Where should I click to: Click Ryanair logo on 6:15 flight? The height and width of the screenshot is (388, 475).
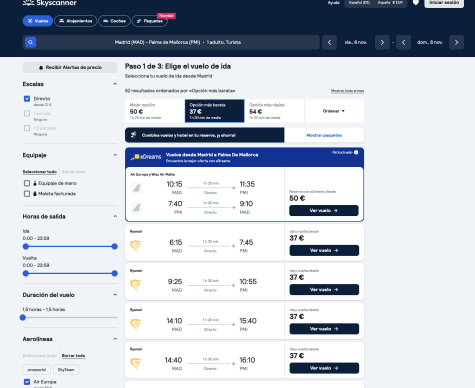pos(136,246)
